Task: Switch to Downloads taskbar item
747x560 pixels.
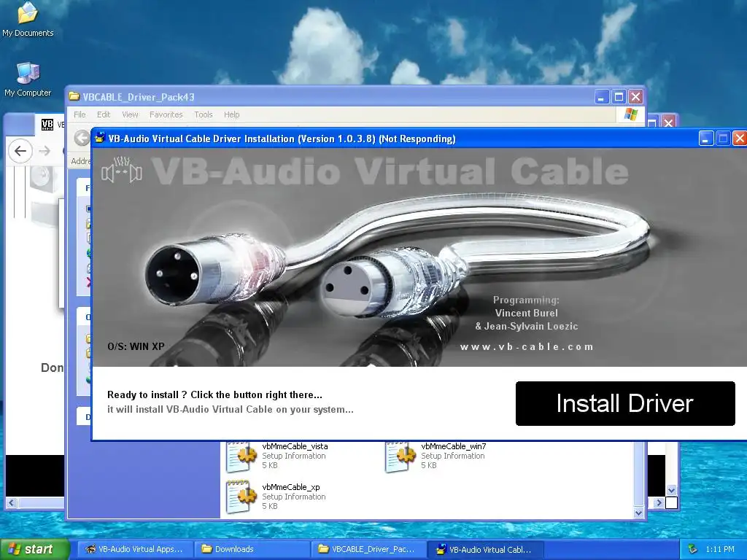Action: point(252,549)
